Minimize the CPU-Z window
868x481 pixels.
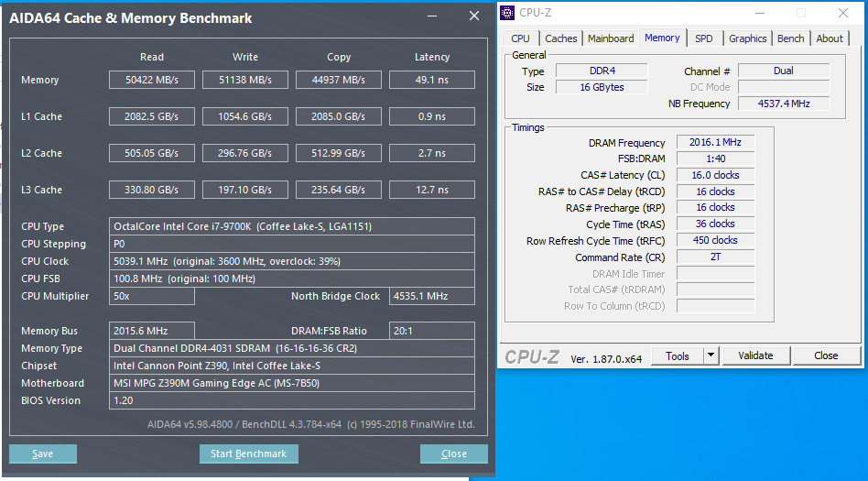click(x=760, y=13)
